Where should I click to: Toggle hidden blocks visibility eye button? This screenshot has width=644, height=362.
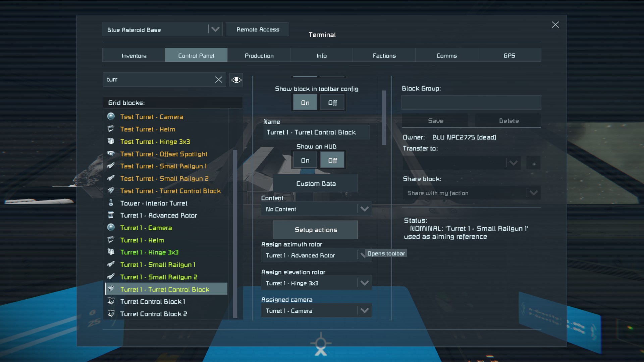[236, 80]
